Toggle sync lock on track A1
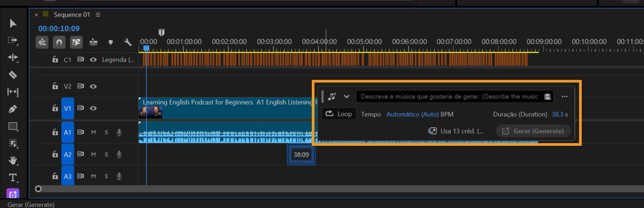Screen dimensions: 644x208 point(80,132)
